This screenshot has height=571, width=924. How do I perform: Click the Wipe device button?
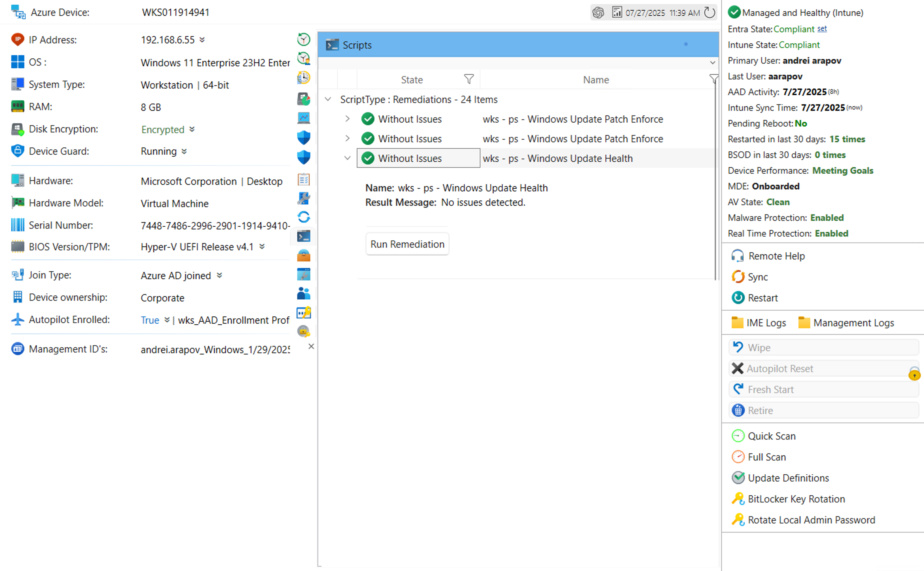pos(823,347)
